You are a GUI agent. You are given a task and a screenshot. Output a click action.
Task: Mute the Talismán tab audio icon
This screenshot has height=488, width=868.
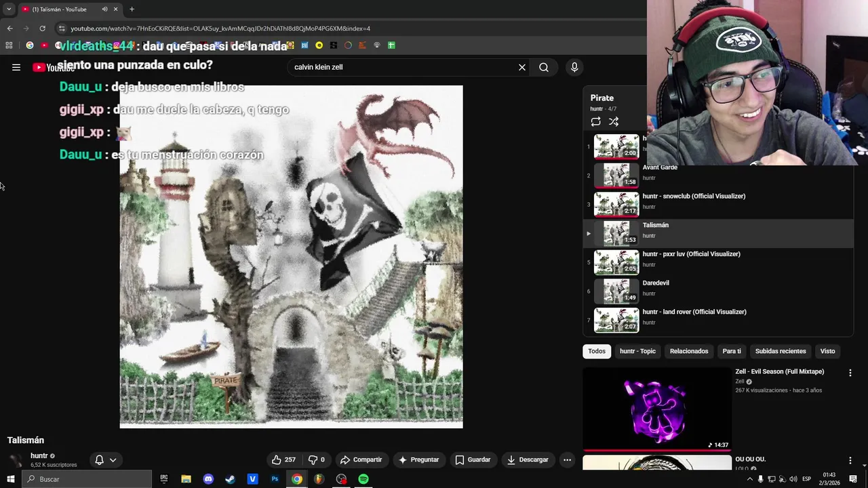[x=104, y=9]
